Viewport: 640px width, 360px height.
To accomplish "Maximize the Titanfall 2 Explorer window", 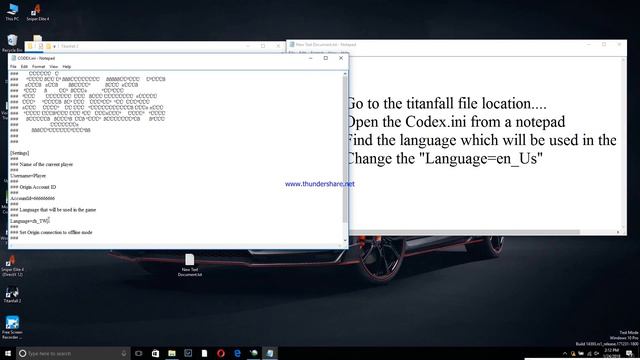I will [263, 46].
